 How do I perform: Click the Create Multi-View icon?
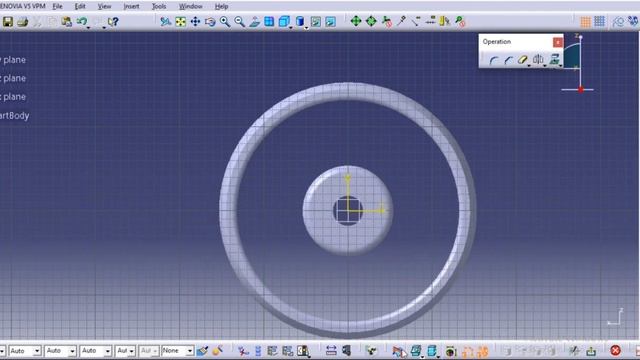(x=269, y=22)
